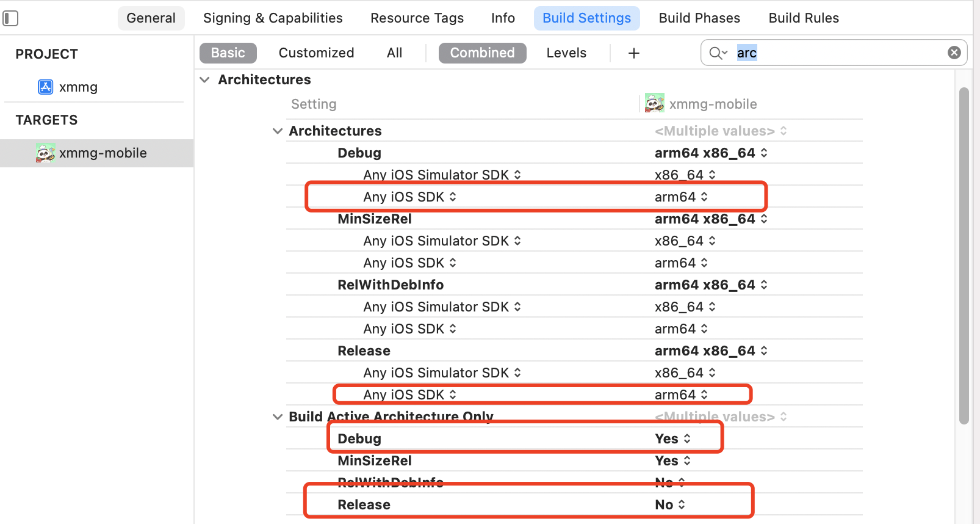
Task: Click the xmmg project icon
Action: (46, 87)
